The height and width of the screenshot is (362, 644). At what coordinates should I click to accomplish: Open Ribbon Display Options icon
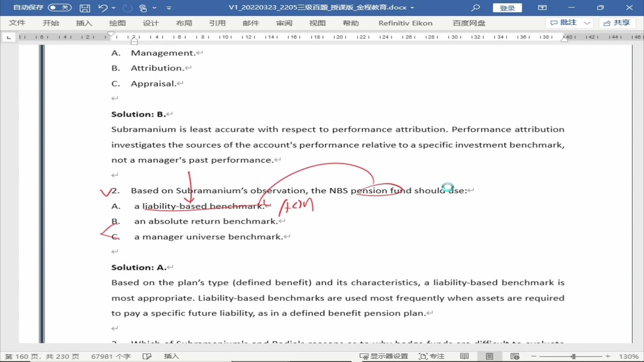pyautogui.click(x=542, y=8)
